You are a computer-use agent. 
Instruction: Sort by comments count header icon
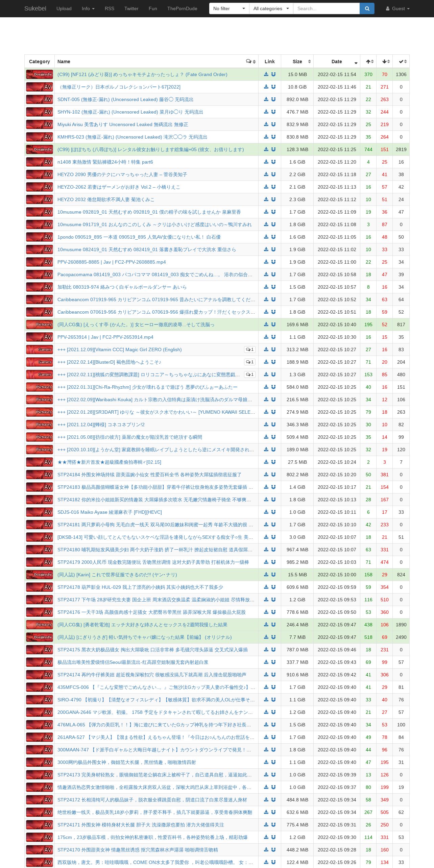(x=250, y=62)
